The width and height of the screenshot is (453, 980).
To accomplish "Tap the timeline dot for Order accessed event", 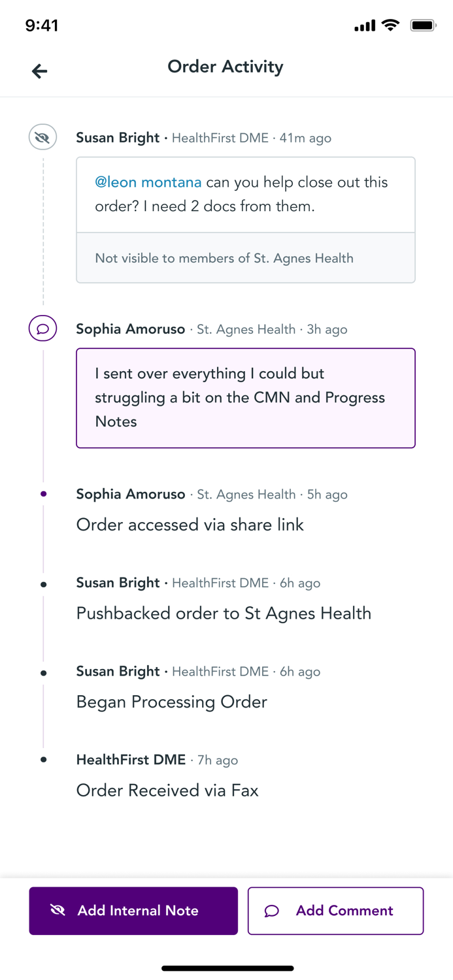I will point(42,495).
